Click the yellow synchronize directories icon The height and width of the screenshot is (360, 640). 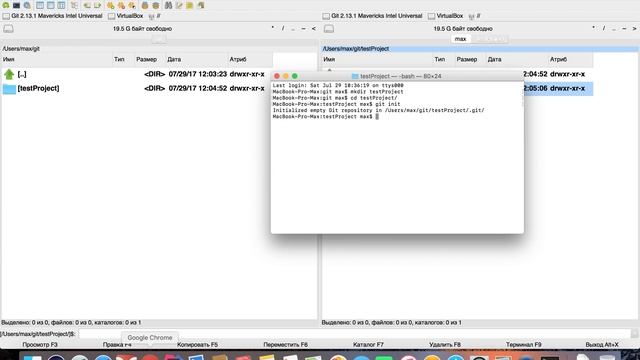(x=189, y=5)
